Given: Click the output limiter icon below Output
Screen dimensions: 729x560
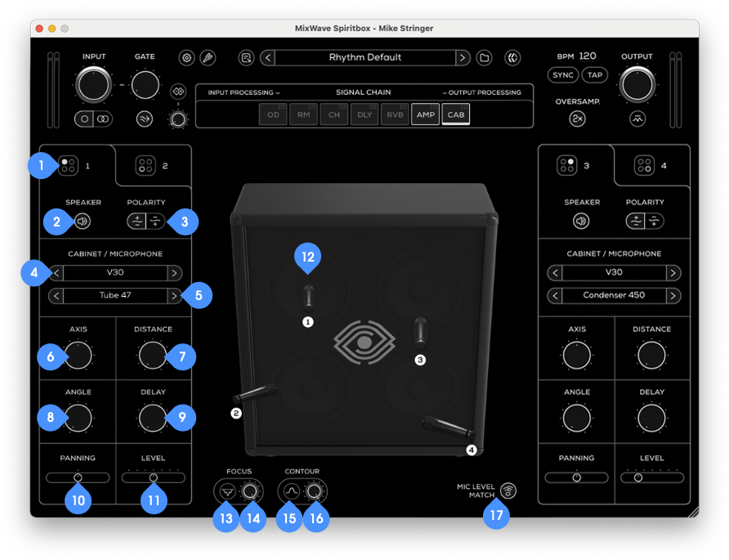Looking at the screenshot, I should click(637, 119).
